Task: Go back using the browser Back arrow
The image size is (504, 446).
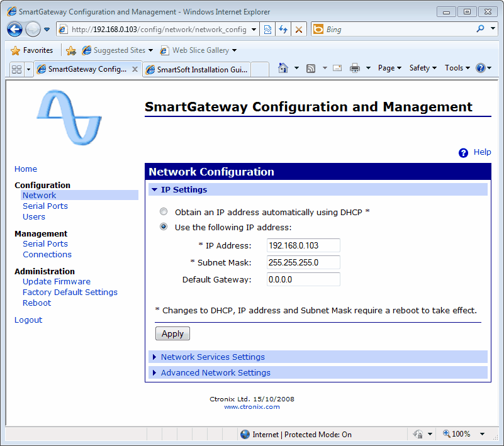Action: coord(14,30)
